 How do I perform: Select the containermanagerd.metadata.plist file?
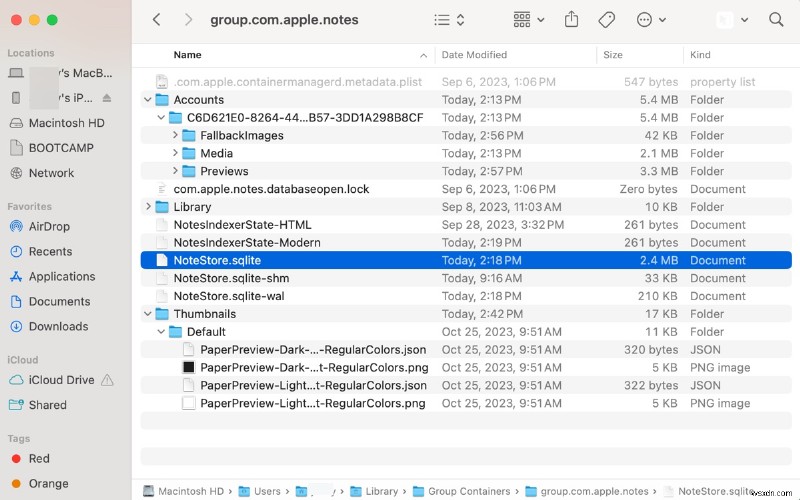tap(466, 82)
